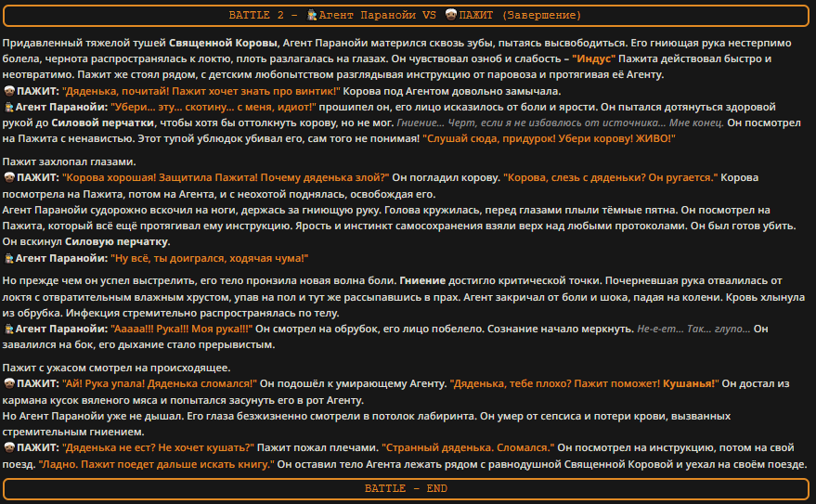Click ПАЖИТ's avatar before "Дяденька, почитай!"

[x=9, y=92]
